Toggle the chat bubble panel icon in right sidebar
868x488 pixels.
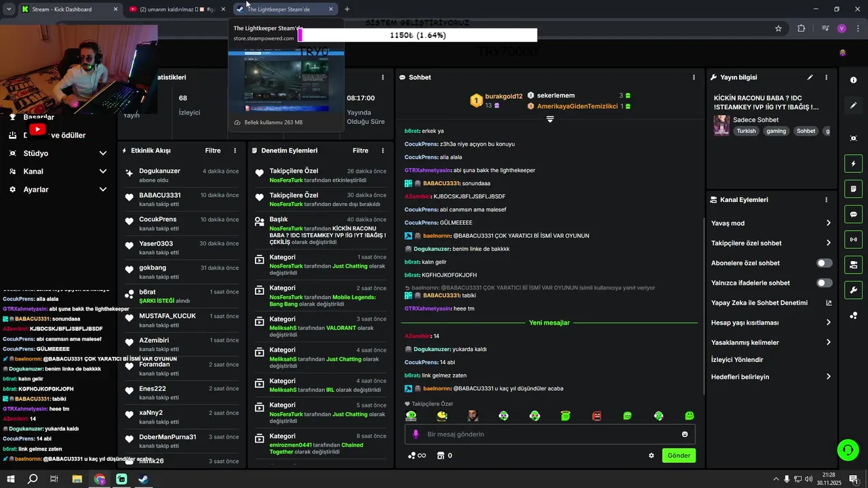[853, 214]
